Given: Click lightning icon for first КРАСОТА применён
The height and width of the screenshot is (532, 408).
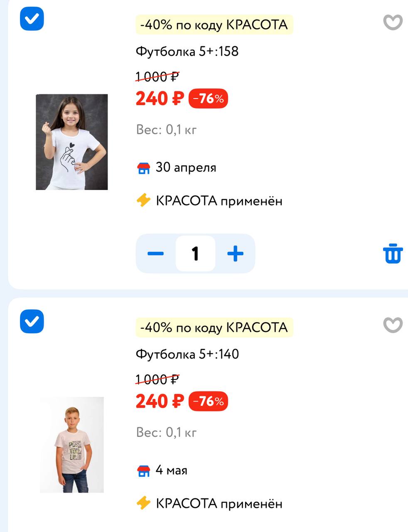Looking at the screenshot, I should pos(143,201).
